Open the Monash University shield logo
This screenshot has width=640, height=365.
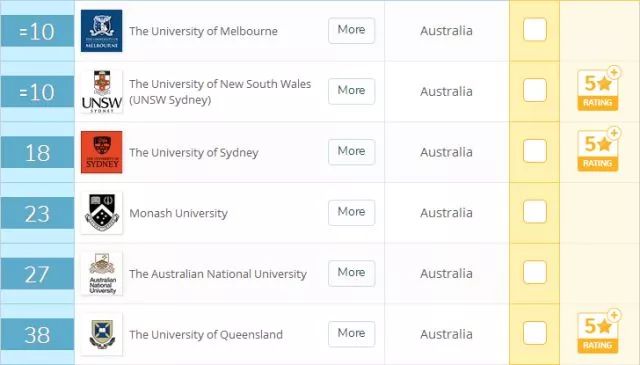pos(101,213)
